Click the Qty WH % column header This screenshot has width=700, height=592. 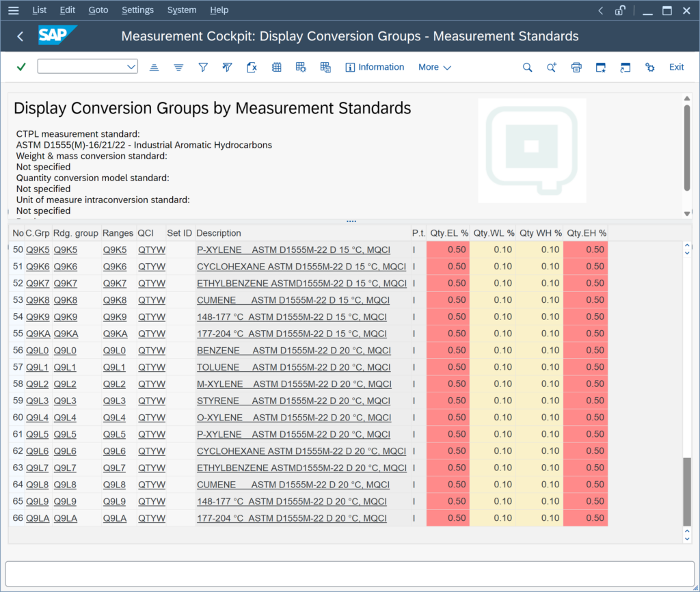pos(540,233)
